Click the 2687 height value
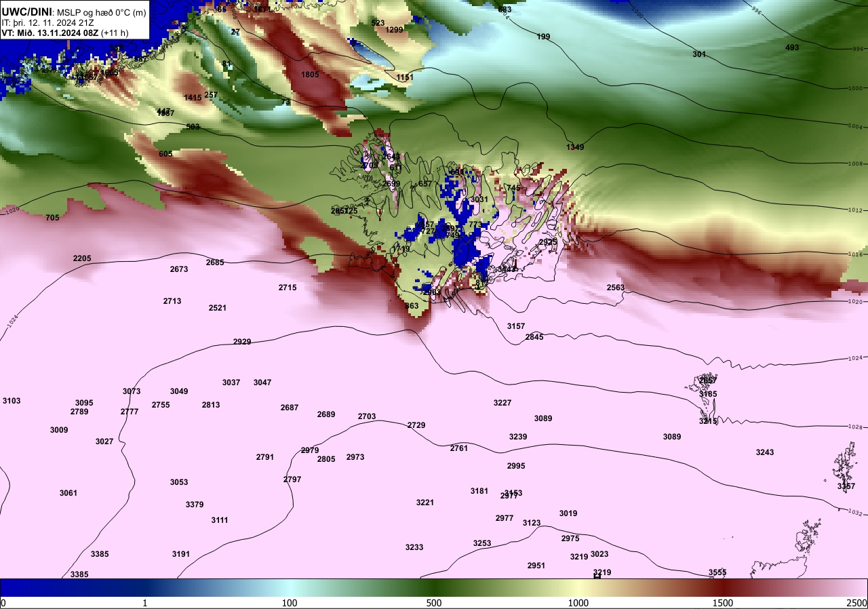 click(290, 408)
